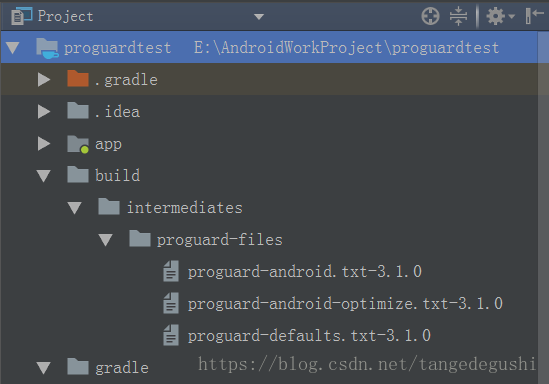549x384 pixels.
Task: Expand the .idea folder
Action: (44, 112)
